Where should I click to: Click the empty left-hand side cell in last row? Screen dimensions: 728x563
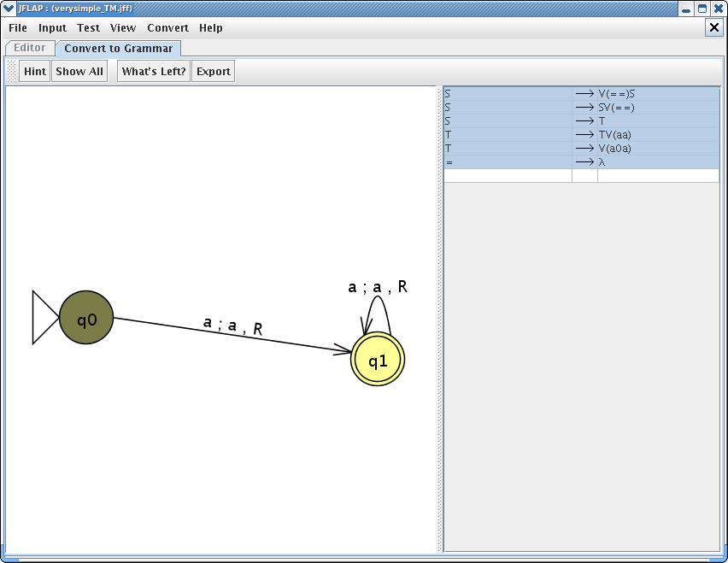[x=508, y=175]
